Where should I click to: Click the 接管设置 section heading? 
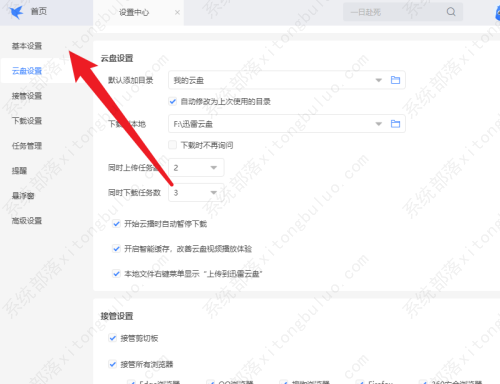pos(117,316)
